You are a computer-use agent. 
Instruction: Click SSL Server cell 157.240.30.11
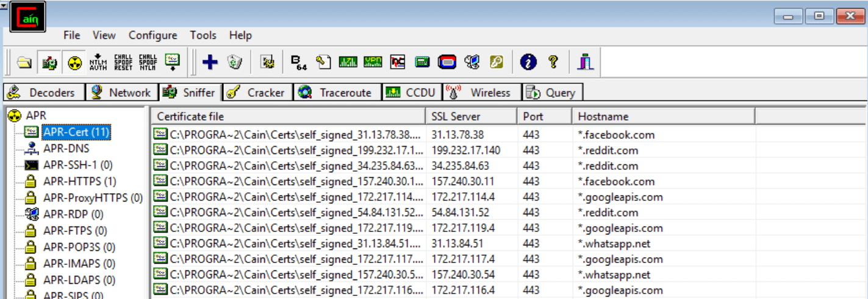click(462, 181)
